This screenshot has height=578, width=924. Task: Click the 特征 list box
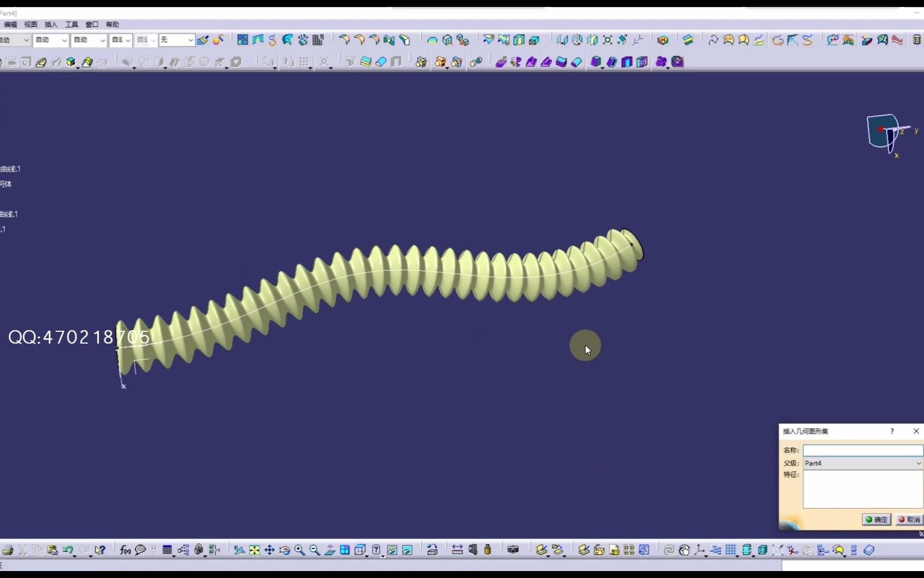[x=863, y=490]
